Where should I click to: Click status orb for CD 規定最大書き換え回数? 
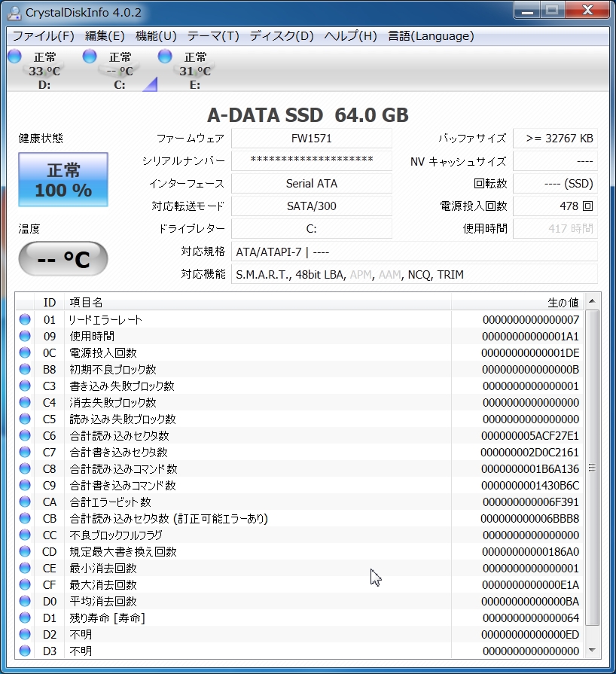pyautogui.click(x=25, y=551)
